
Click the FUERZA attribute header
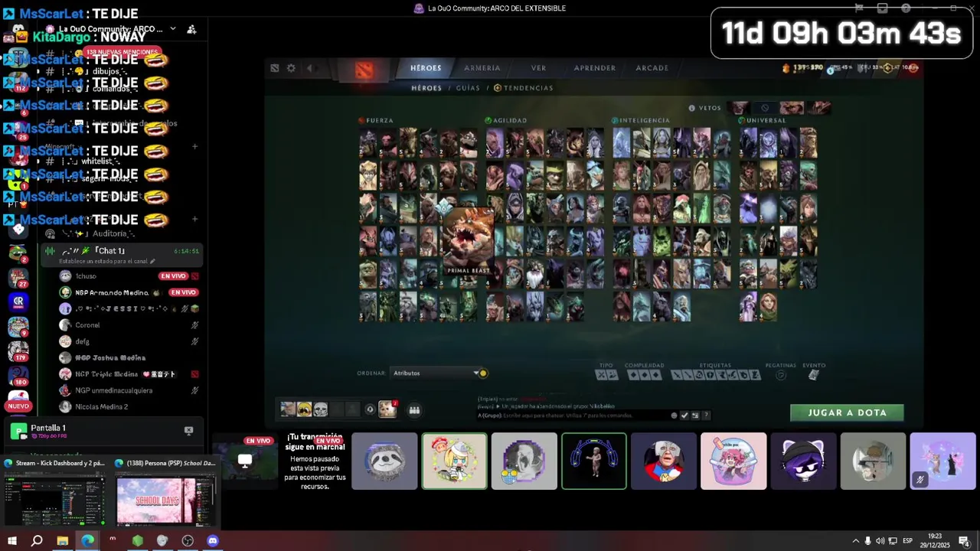(x=376, y=120)
